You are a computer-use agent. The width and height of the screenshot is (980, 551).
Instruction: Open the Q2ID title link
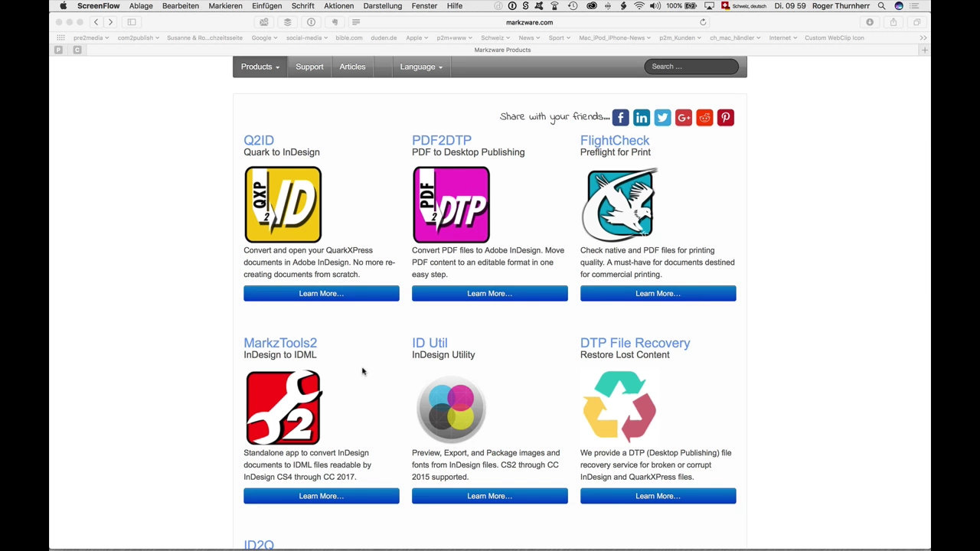tap(259, 140)
